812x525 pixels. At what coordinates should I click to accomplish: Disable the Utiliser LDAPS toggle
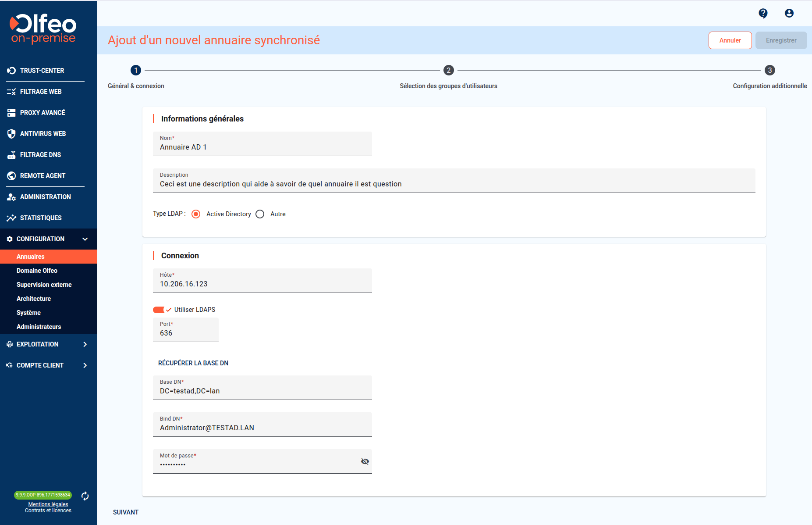[x=160, y=310]
